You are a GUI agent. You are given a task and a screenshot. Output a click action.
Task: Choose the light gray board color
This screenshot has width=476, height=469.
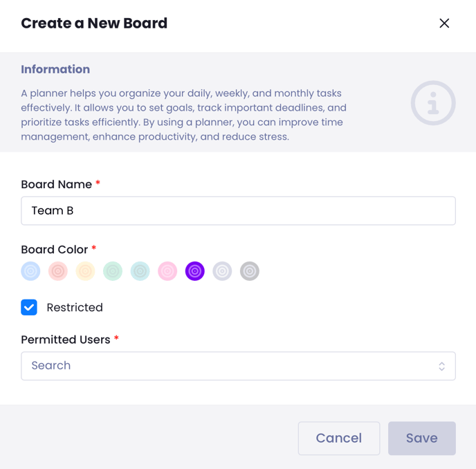point(222,271)
